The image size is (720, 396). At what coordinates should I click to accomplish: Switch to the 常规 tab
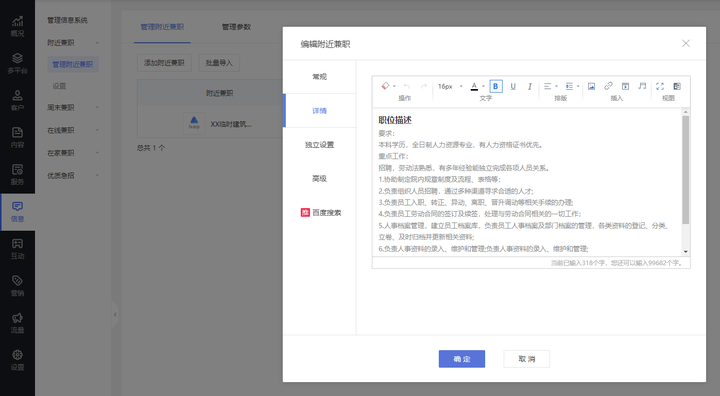tap(320, 77)
